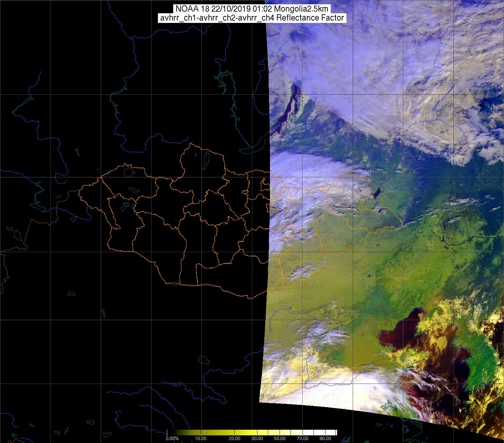Click the '10.00' color bar label
The image size is (504, 443).
click(201, 439)
